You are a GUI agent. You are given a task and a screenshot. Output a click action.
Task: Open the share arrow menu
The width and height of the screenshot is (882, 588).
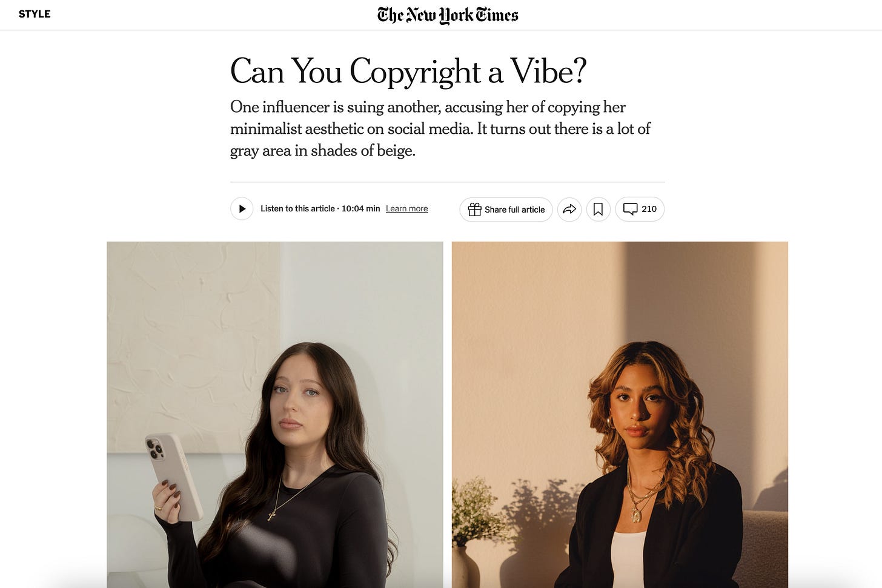pyautogui.click(x=569, y=209)
